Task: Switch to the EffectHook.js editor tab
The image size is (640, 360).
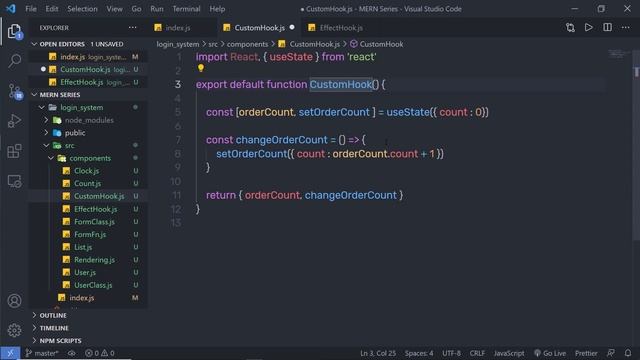Action: pos(341,28)
